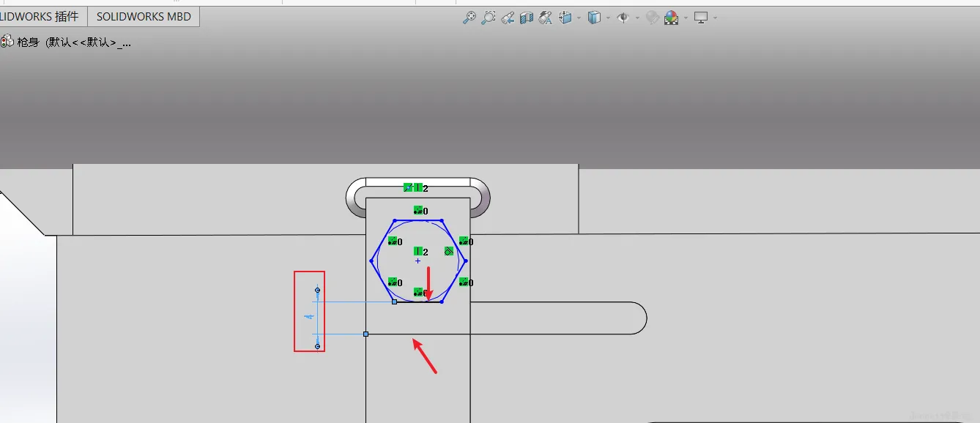Expand the View Orientation dropdown arrow

click(x=579, y=18)
